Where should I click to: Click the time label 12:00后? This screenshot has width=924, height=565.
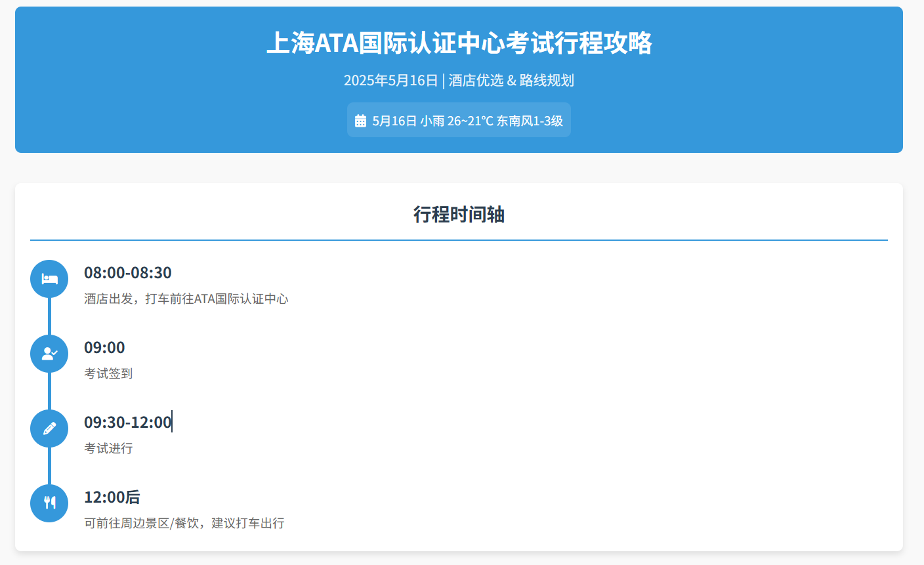pos(112,497)
